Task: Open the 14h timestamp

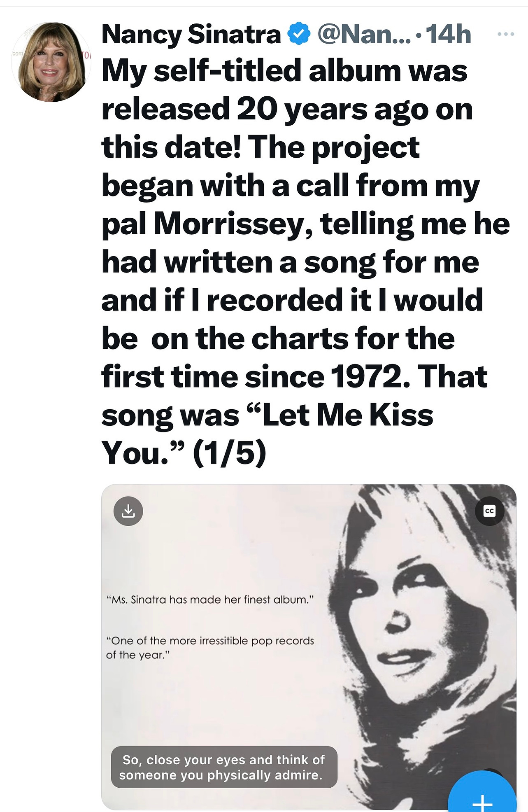Action: point(448,34)
